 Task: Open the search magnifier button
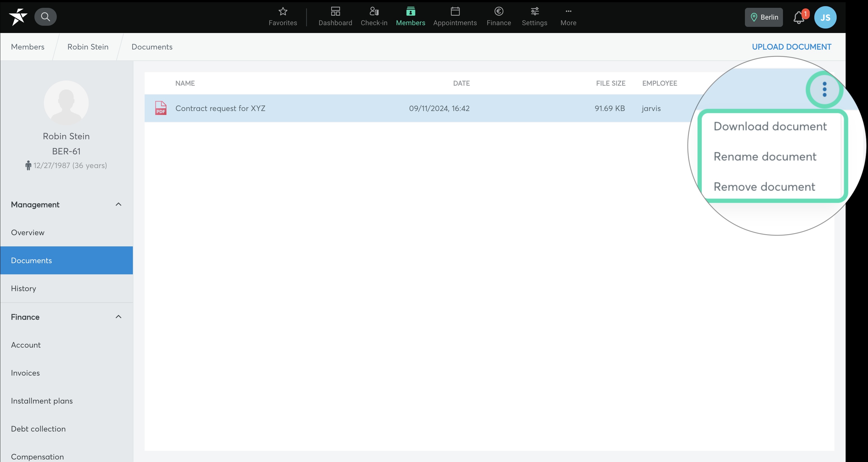click(46, 16)
